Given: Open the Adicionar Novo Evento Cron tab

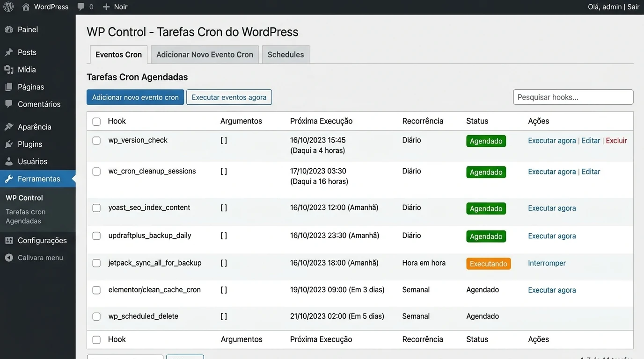Looking at the screenshot, I should (205, 55).
